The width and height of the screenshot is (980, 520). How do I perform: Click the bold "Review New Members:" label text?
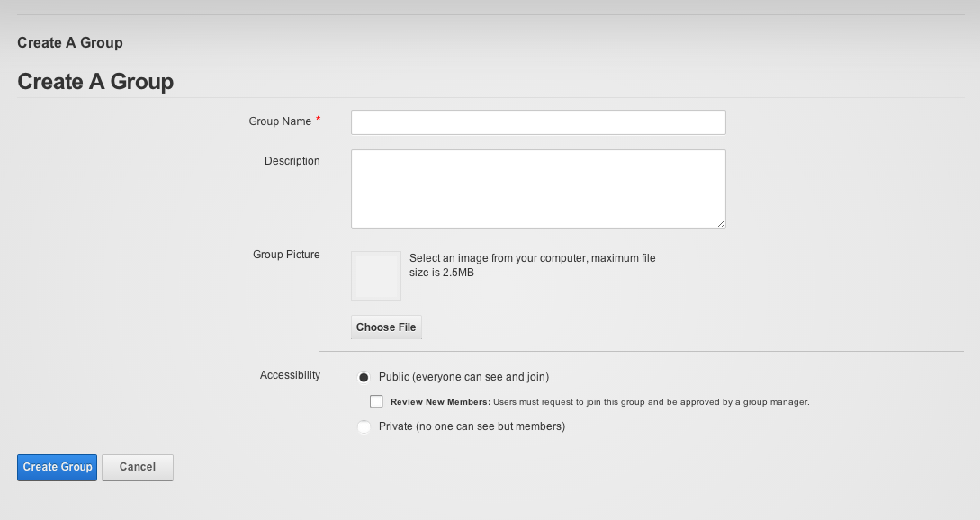click(441, 402)
